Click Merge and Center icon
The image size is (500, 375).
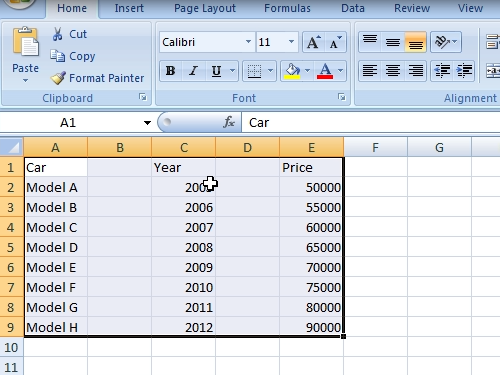(493, 71)
